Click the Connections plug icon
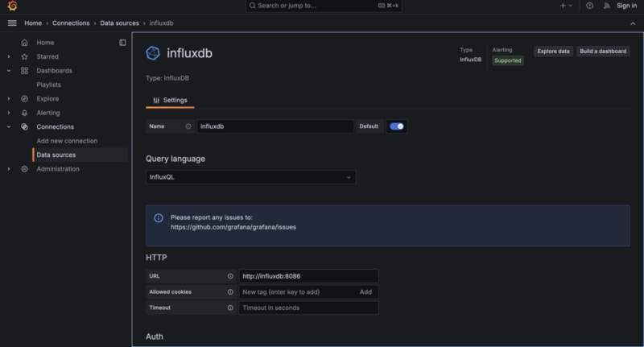644x347 pixels. (25, 127)
